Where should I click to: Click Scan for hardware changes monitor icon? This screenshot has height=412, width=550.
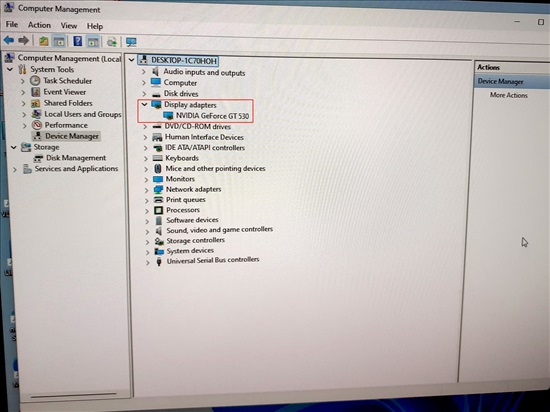(x=131, y=42)
